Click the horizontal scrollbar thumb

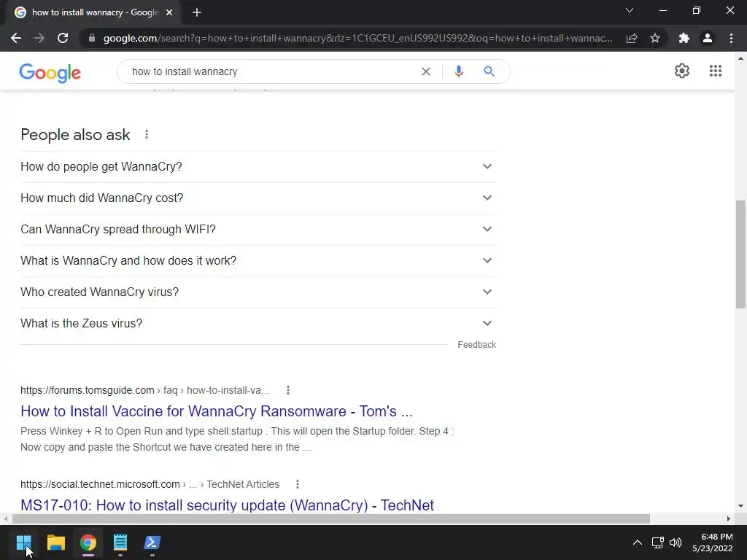(x=330, y=518)
